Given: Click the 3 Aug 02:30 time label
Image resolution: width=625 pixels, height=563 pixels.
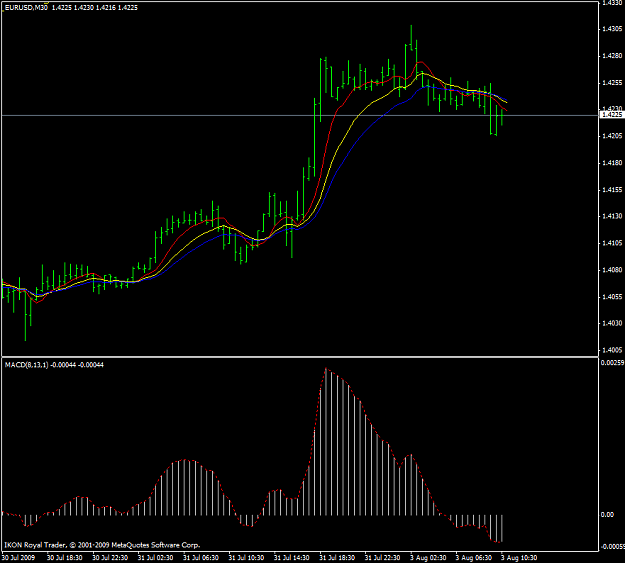Looking at the screenshot, I should (x=428, y=557).
